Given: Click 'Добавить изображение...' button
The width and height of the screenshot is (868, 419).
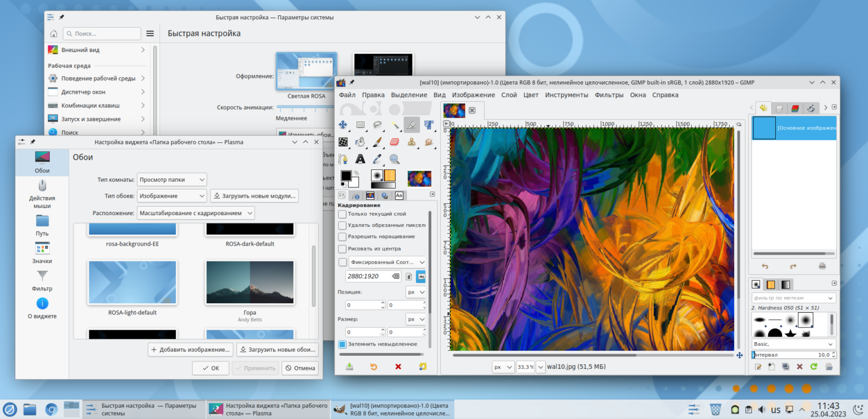Looking at the screenshot, I should (x=190, y=350).
